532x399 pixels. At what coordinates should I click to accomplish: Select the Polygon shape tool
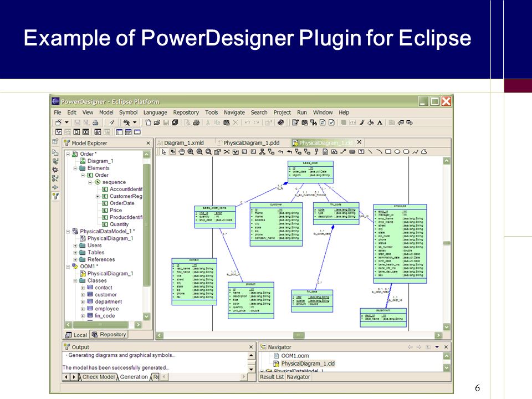(x=424, y=152)
